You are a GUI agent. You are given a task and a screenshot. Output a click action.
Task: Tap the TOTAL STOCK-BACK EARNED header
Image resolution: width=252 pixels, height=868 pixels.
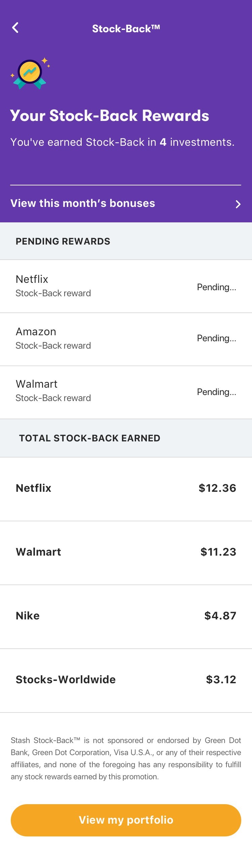[x=90, y=438]
